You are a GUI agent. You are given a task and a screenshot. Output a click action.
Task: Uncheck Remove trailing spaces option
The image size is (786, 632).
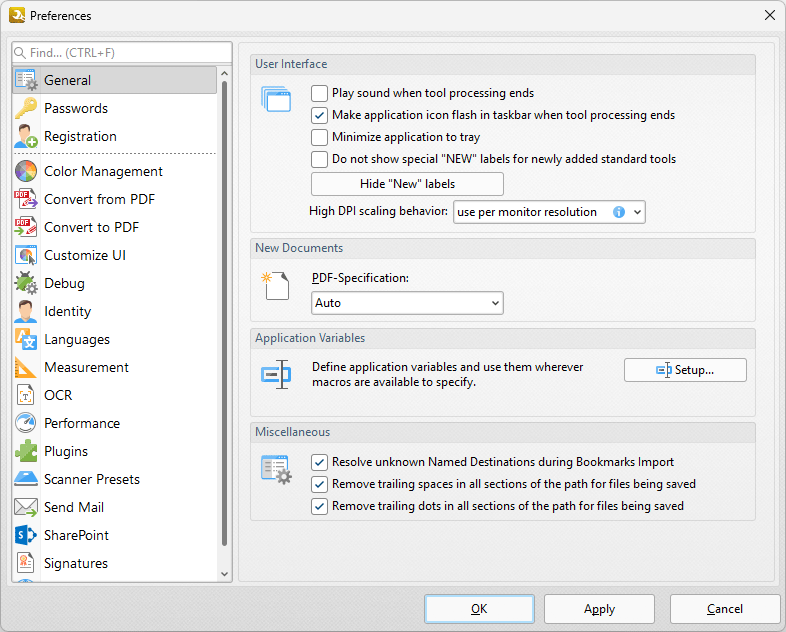[319, 484]
